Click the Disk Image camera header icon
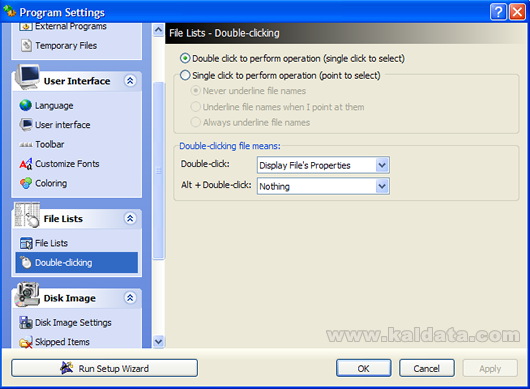Image resolution: width=530 pixels, height=389 pixels. [27, 295]
